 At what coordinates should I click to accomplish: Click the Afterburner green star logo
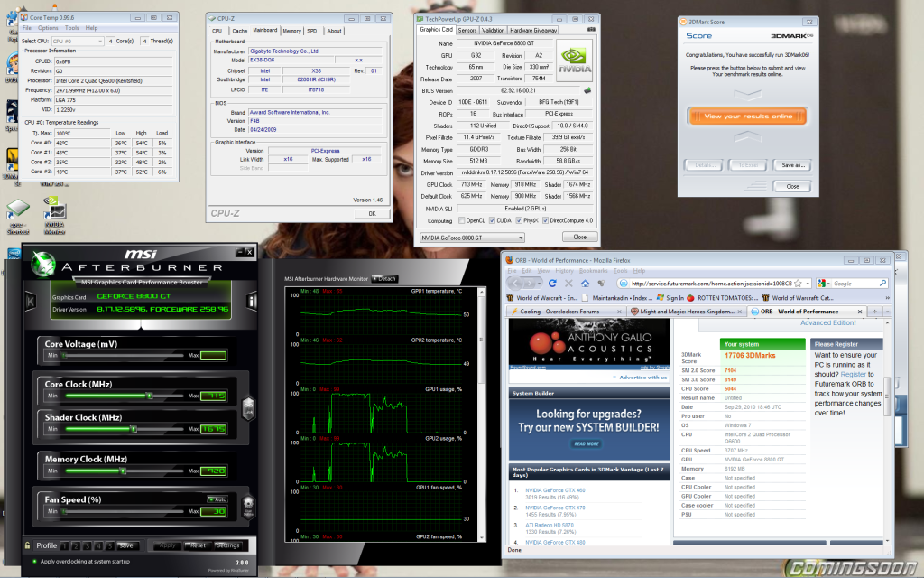[x=43, y=264]
